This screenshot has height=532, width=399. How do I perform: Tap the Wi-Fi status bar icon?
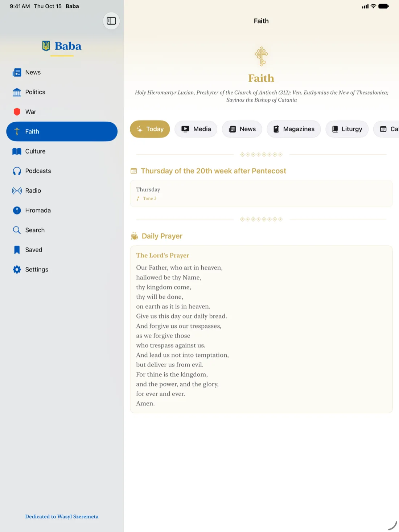tap(373, 6)
